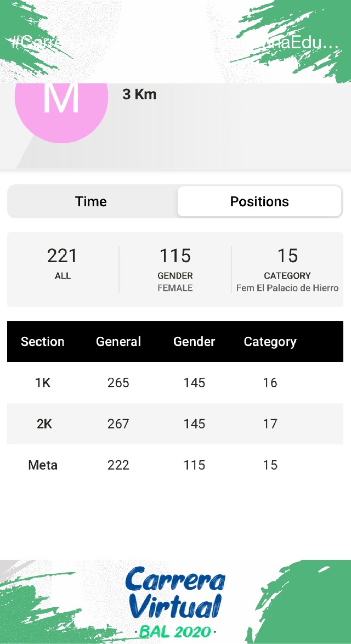This screenshot has width=351, height=644.
Task: Click the General column header
Action: (x=118, y=342)
